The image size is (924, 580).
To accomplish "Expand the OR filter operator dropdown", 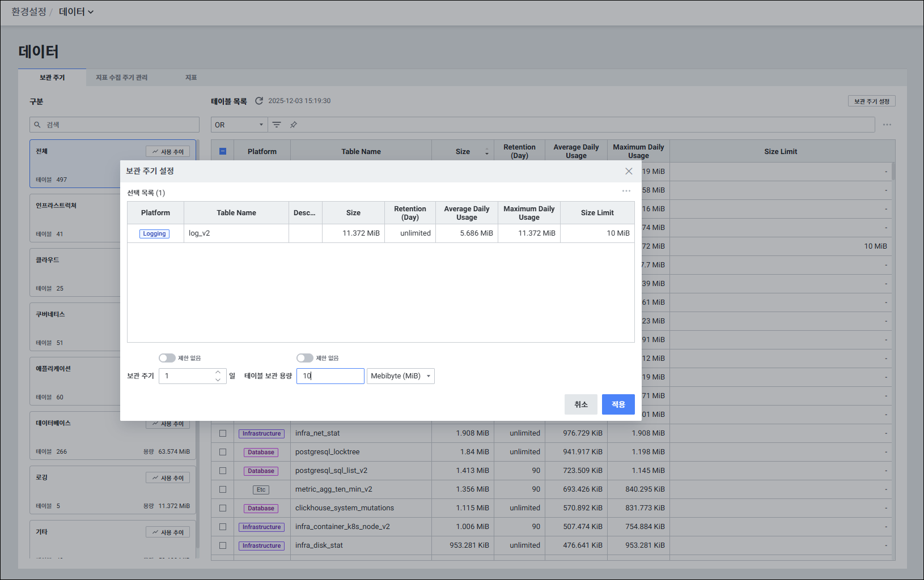I will click(239, 125).
